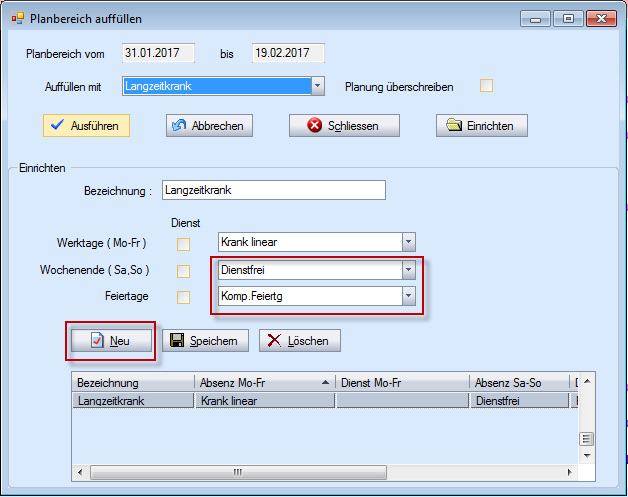
Task: Sort by the Absenz Mo-Fr column header
Action: [265, 383]
